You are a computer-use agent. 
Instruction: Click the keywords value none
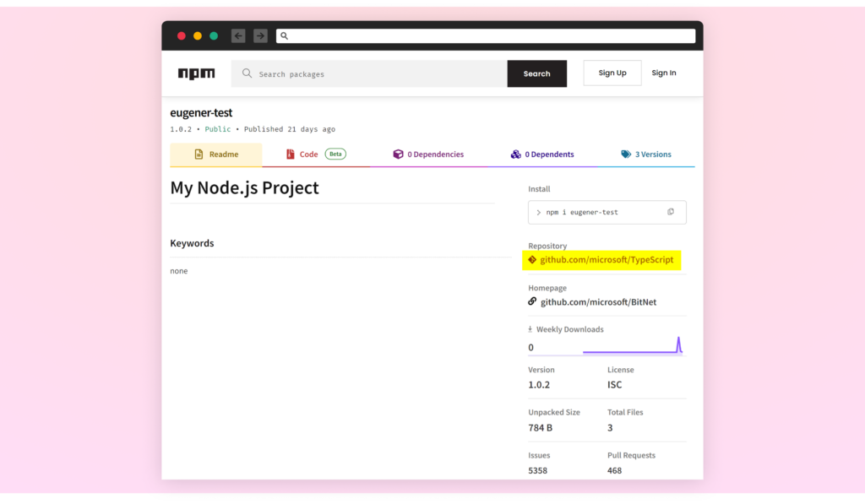[x=179, y=271]
